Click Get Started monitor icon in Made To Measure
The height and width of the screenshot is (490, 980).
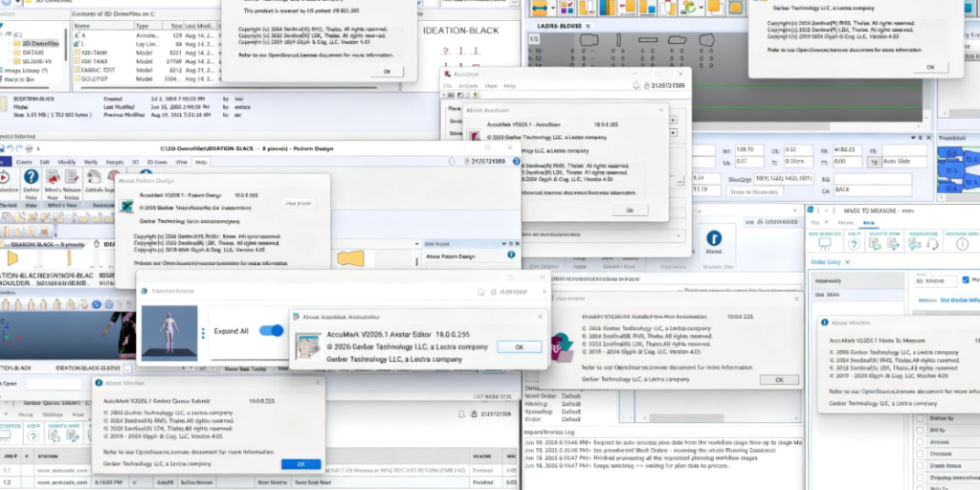824,244
